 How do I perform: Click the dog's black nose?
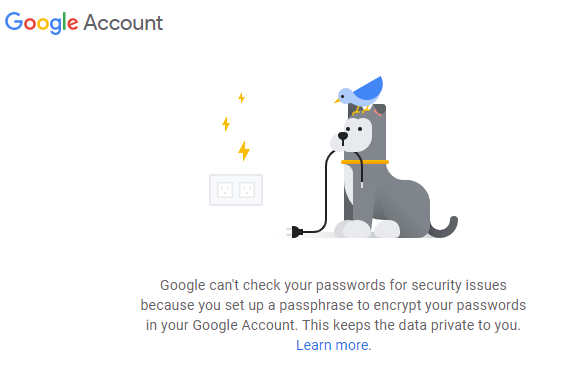point(343,136)
